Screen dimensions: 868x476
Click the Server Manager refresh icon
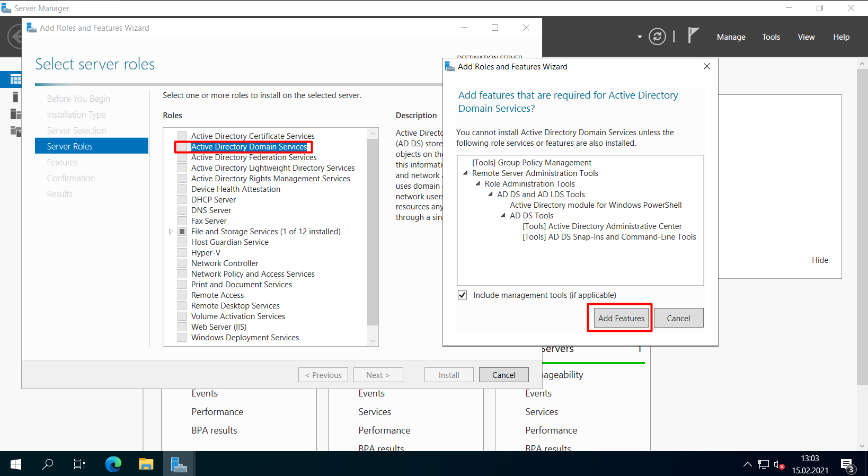pyautogui.click(x=657, y=37)
